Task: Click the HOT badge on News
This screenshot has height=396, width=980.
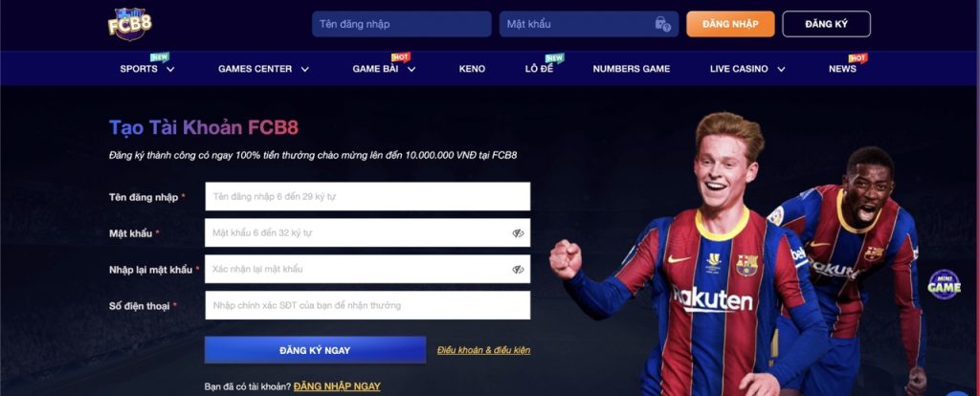Action: click(x=858, y=58)
